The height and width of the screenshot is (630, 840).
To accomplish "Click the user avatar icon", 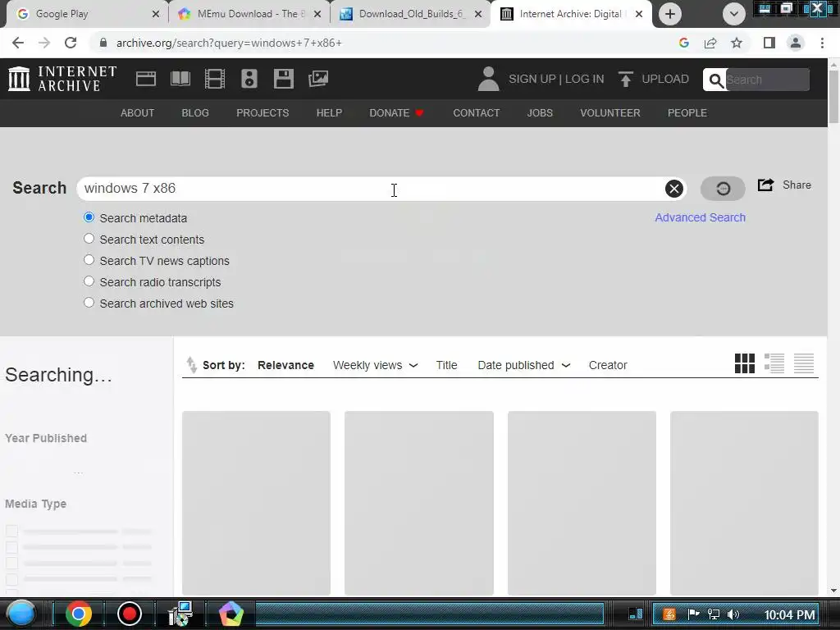I will tap(488, 79).
